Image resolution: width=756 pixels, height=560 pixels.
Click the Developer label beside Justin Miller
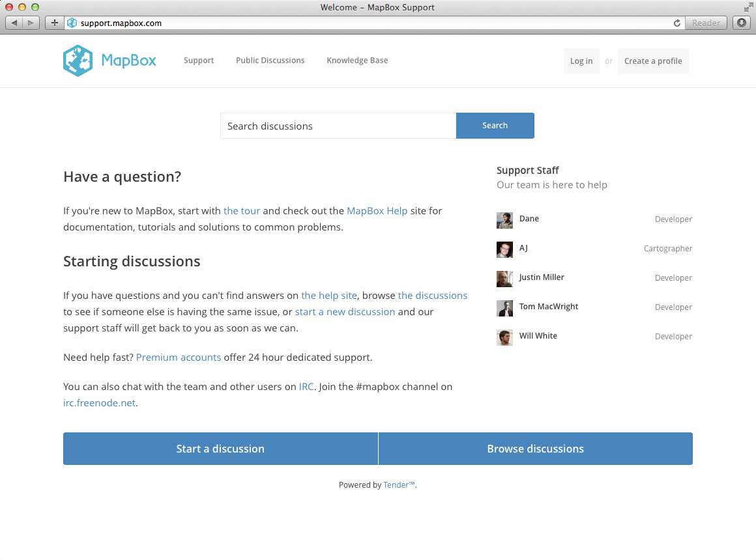click(673, 278)
